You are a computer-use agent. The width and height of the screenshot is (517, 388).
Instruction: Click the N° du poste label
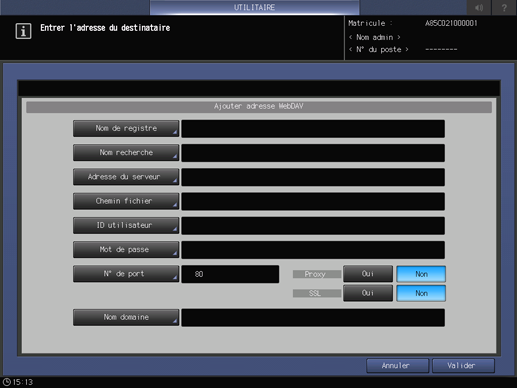click(379, 50)
